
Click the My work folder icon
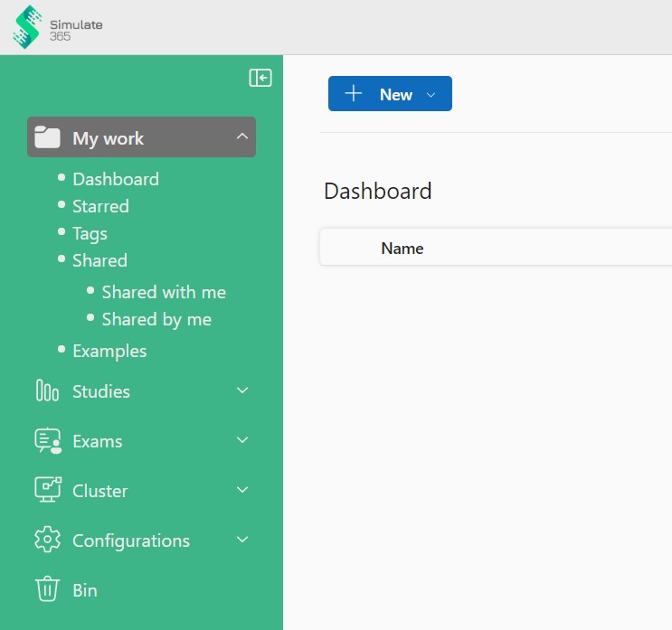tap(47, 138)
